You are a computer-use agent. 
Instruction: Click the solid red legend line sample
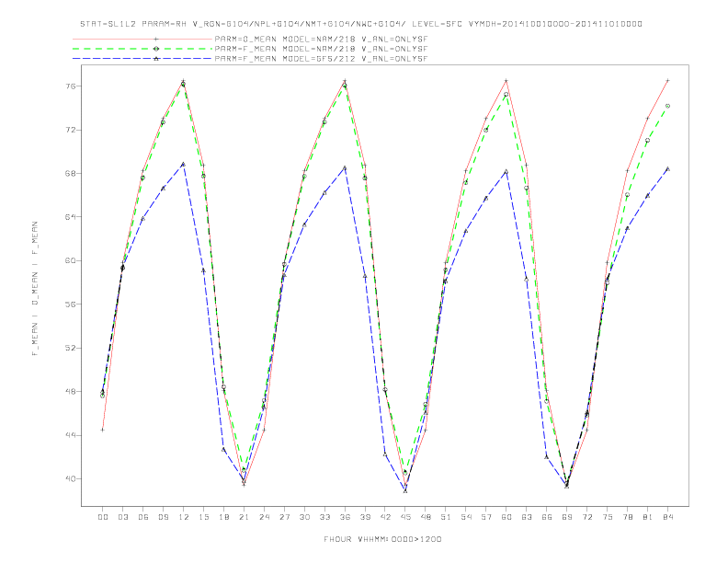coord(142,40)
